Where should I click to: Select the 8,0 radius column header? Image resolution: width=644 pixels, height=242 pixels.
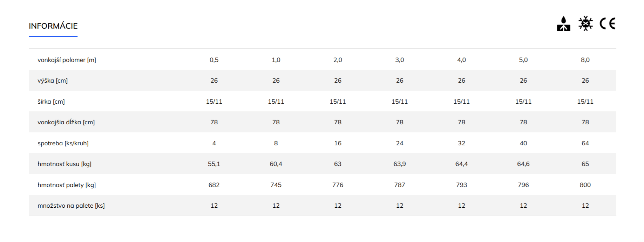(585, 60)
